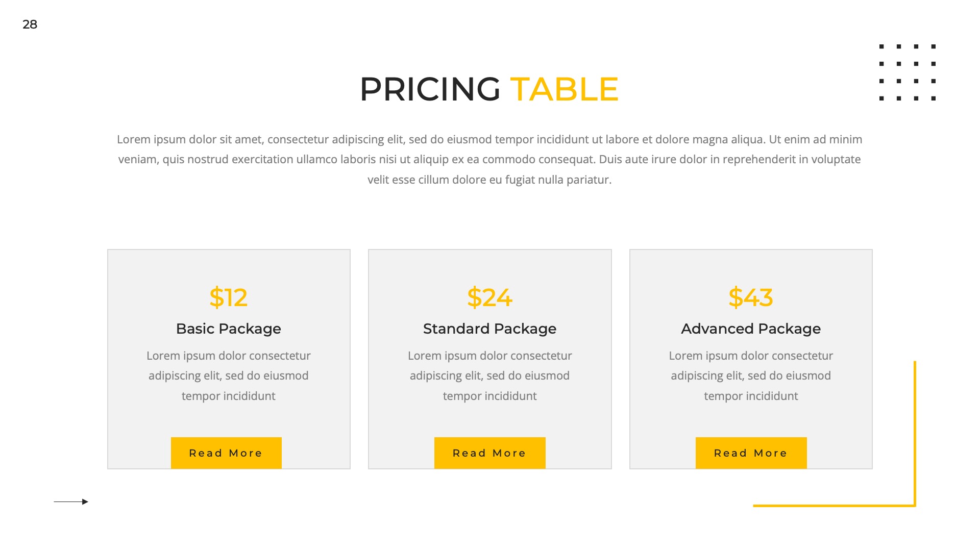Viewport: 980px width, 551px height.
Task: Click the slide number 28
Action: coord(30,24)
